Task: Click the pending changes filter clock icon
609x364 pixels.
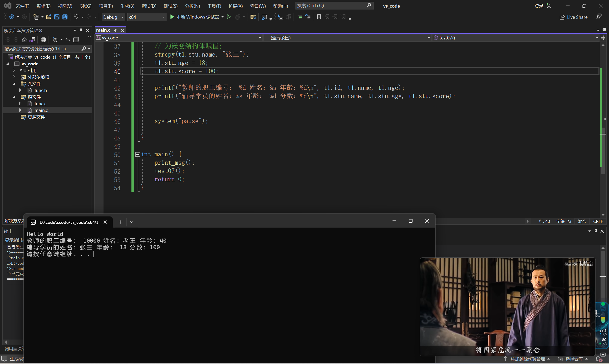Action: (55, 40)
